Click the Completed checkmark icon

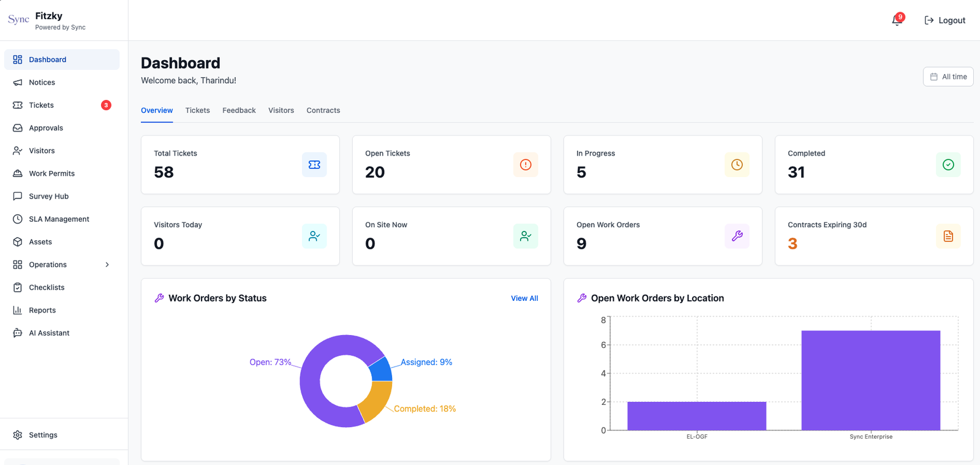coord(948,165)
